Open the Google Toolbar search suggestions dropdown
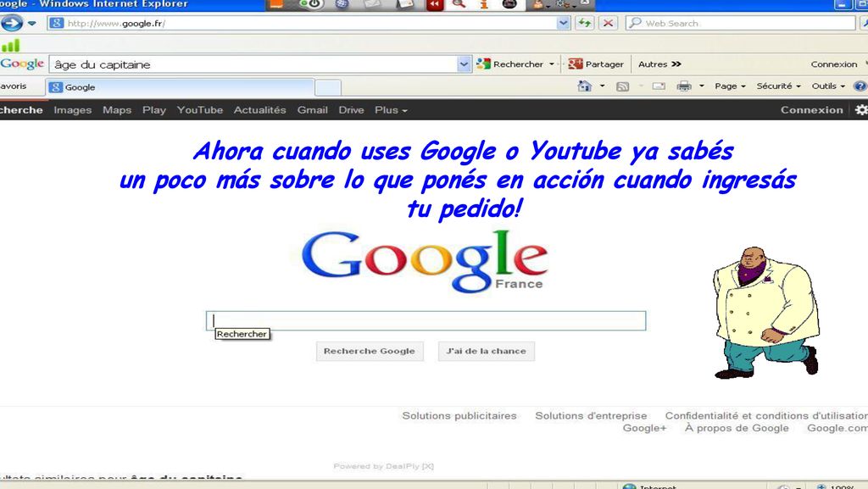This screenshot has width=868, height=489. pos(464,64)
